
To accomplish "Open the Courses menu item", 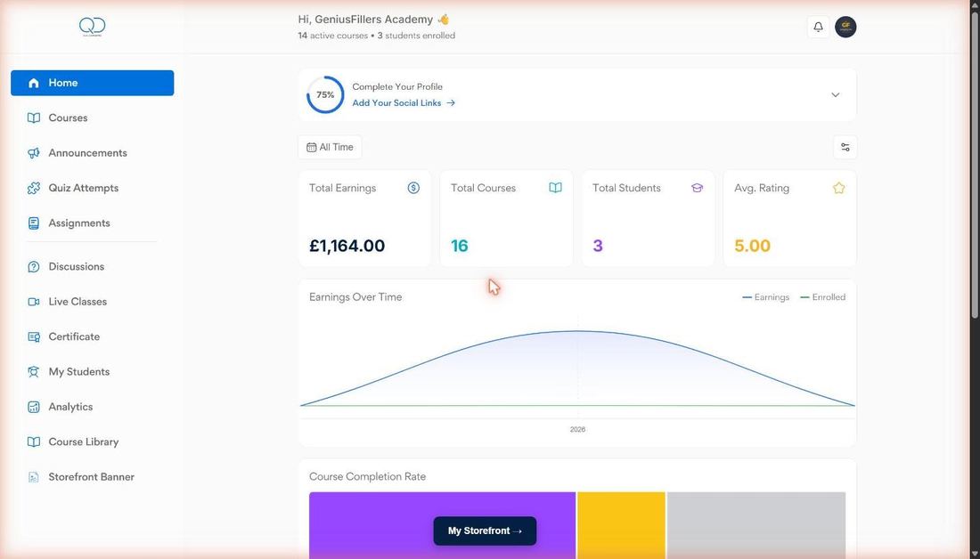I will point(93,118).
